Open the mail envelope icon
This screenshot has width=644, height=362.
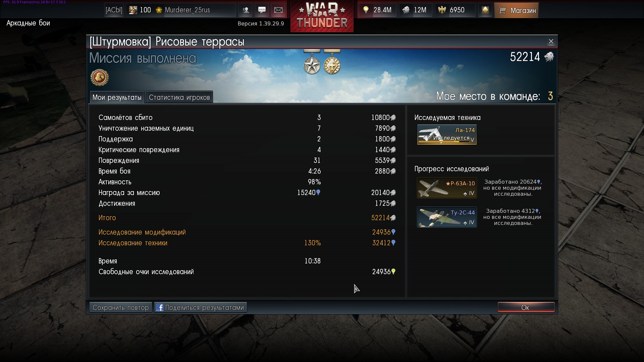point(278,10)
